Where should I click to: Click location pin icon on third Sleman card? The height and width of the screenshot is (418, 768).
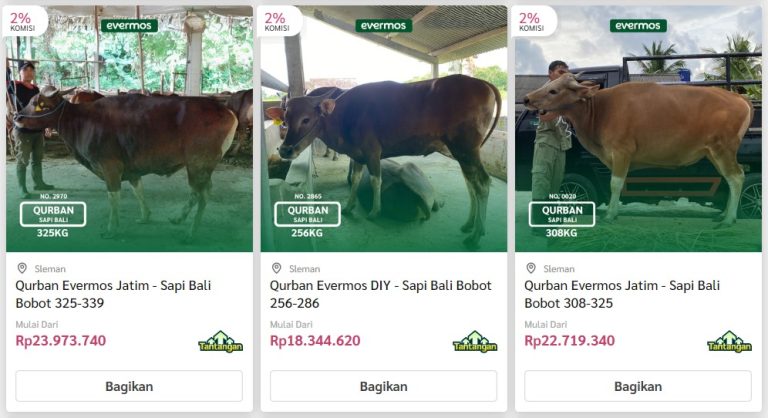tap(531, 268)
